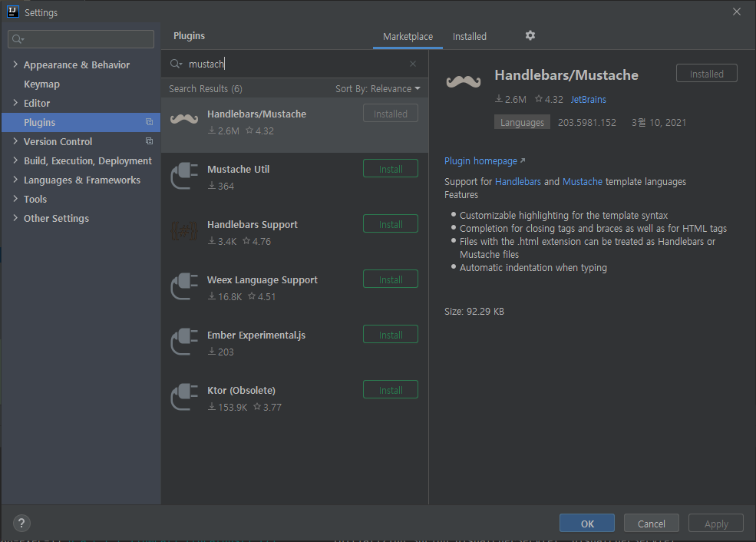This screenshot has width=756, height=542.
Task: Click the Ember Experimental.js plug icon
Action: [184, 342]
